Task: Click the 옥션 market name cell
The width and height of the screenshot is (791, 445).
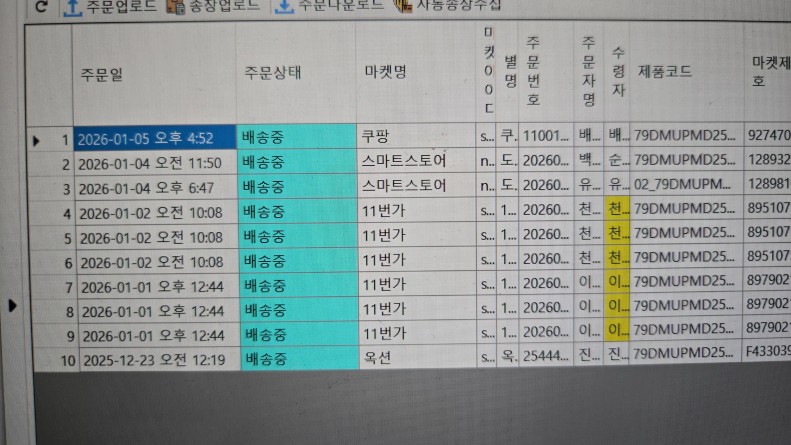Action: coord(418,357)
